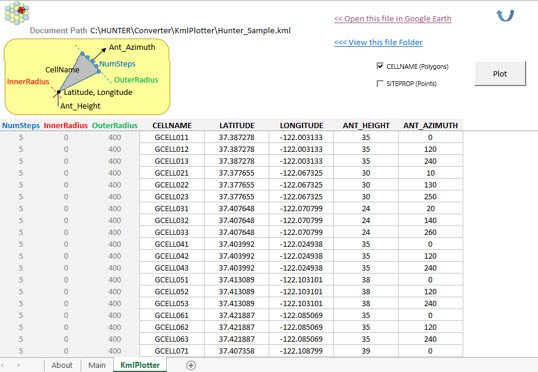Click longitude -122.108799 in GCELL071 row

click(301, 351)
